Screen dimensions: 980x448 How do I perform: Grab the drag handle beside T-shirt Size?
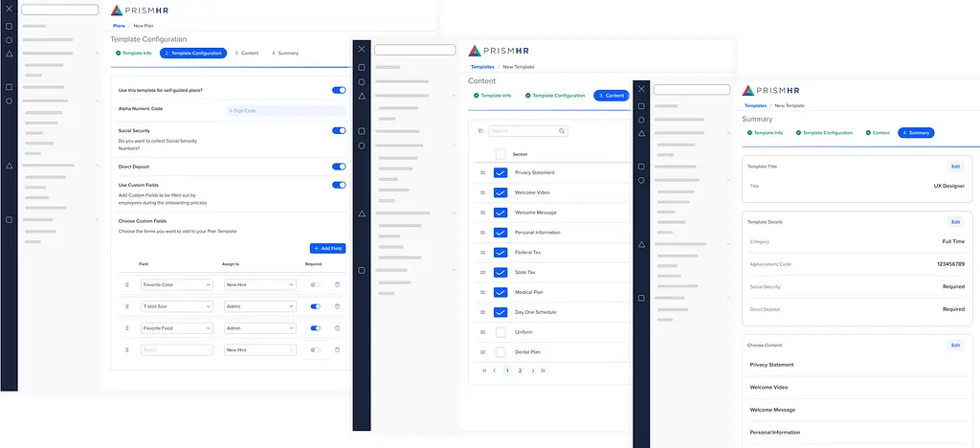point(127,306)
